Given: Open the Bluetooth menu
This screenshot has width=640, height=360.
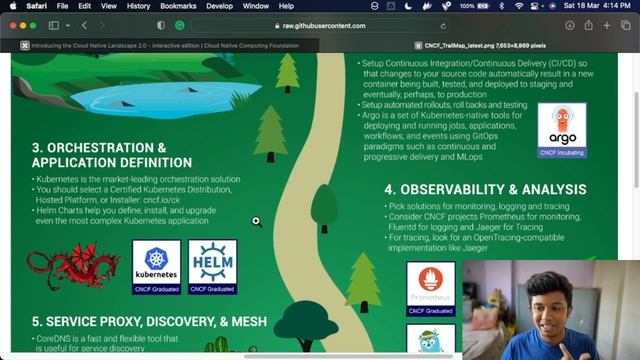Looking at the screenshot, I should click(502, 6).
